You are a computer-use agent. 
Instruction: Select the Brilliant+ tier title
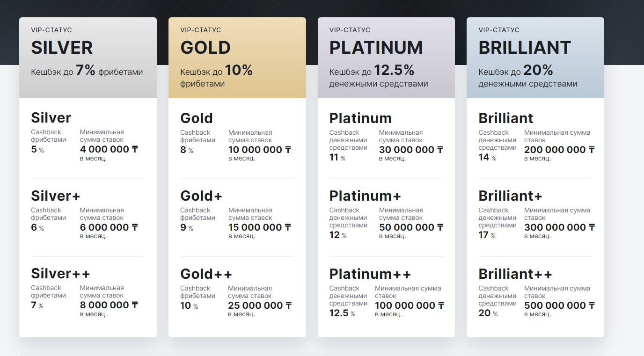[511, 196]
